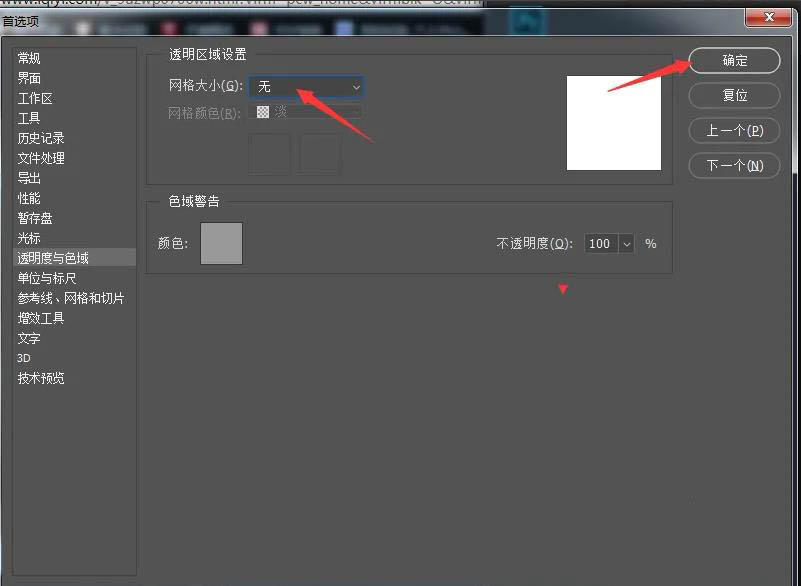Open the 增效工具 preferences
The height and width of the screenshot is (586, 801).
[x=41, y=318]
